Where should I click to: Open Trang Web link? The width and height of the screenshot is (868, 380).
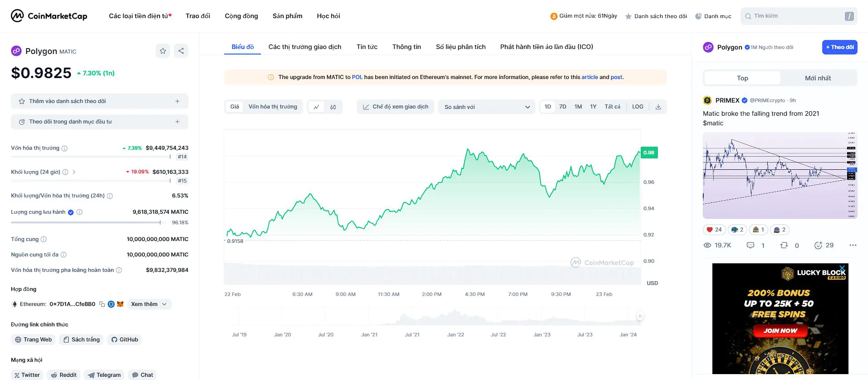tap(33, 340)
